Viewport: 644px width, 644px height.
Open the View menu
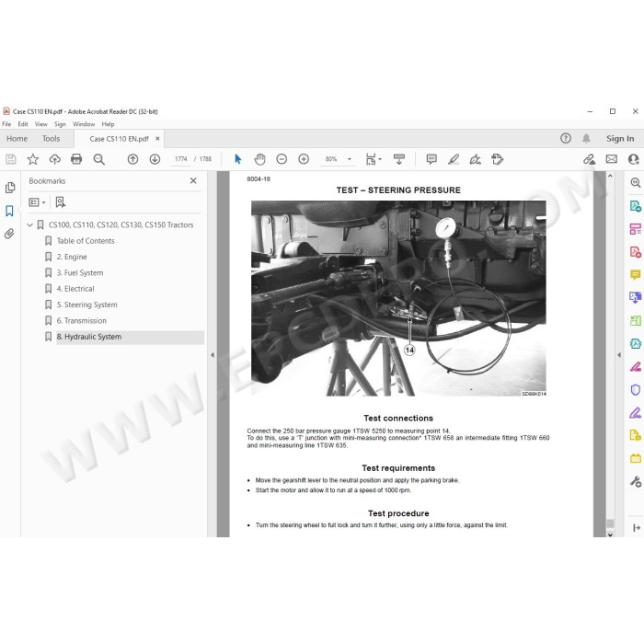point(41,124)
